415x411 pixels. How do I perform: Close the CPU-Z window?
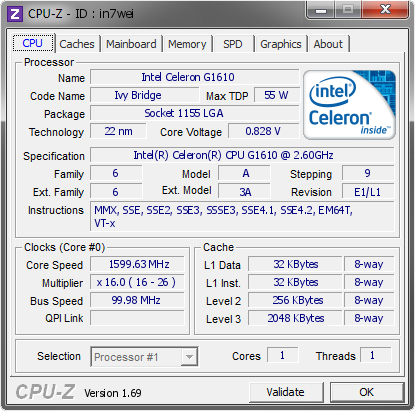point(385,10)
